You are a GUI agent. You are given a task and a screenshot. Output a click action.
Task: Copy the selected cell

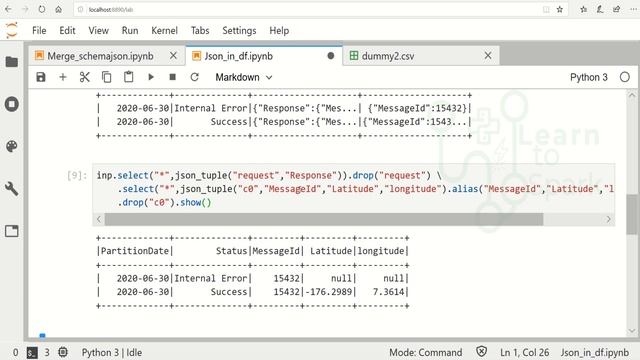click(107, 77)
